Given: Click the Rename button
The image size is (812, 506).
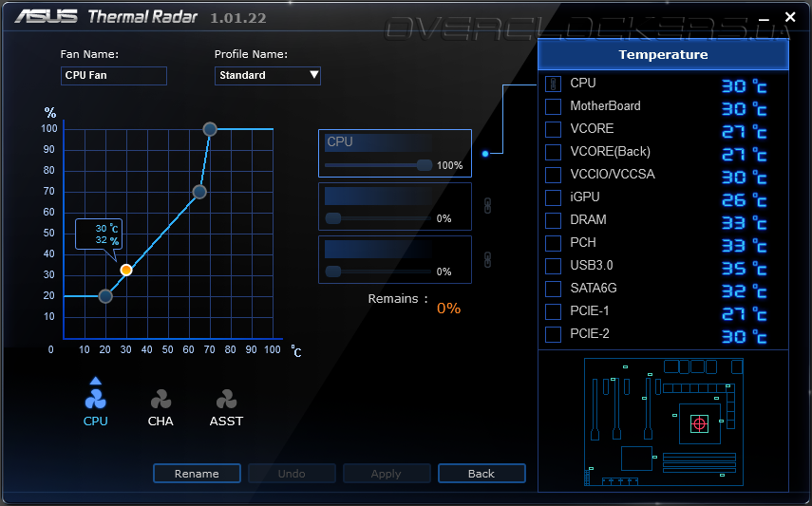Looking at the screenshot, I should [197, 474].
